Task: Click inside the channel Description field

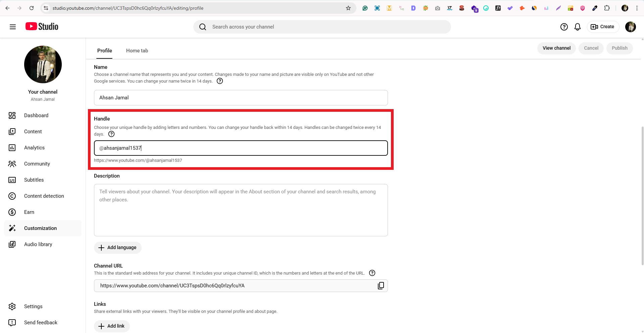Action: coord(241,210)
